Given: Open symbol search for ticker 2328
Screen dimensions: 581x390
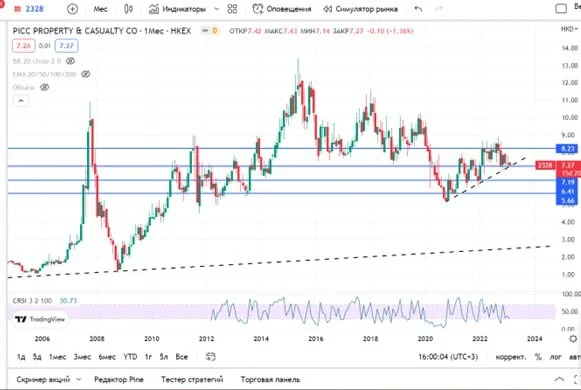Looking at the screenshot, I should coord(29,9).
